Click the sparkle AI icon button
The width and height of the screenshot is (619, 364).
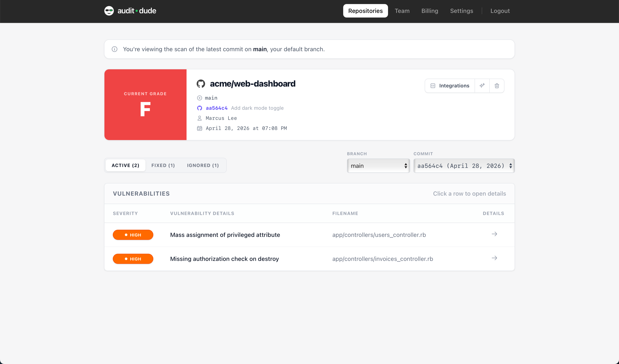(x=482, y=86)
